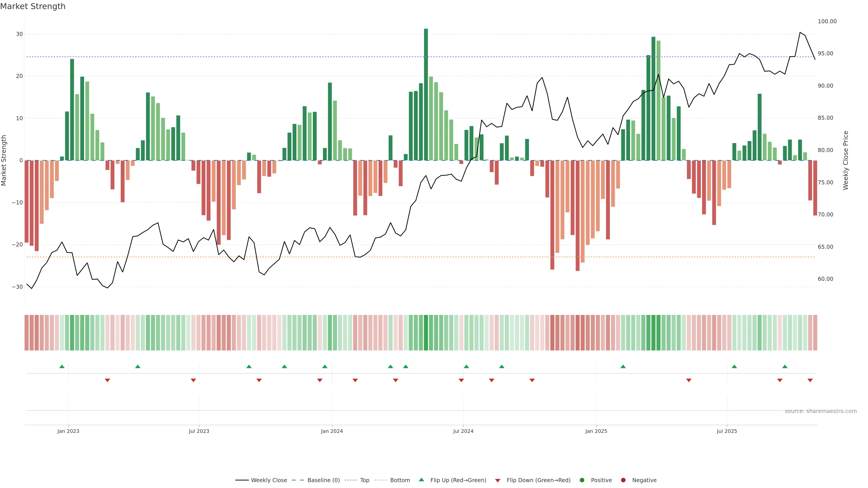868x488 pixels.
Task: Click the red Flip Down triangle legend icon
Action: [x=498, y=481]
